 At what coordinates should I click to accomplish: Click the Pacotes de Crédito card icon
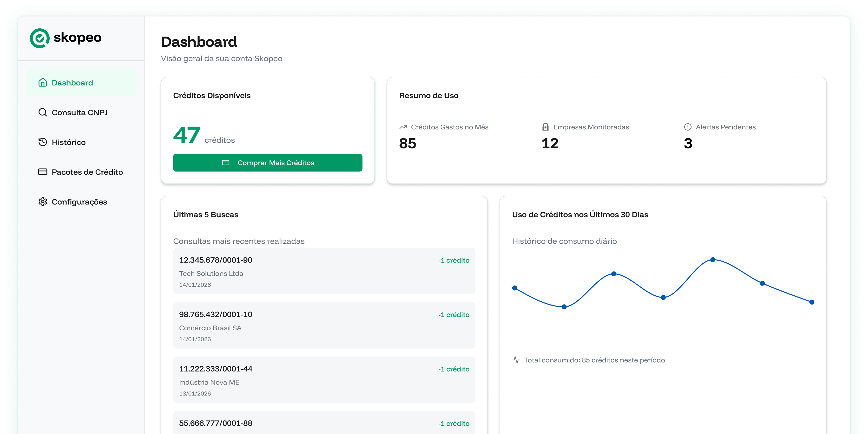click(x=42, y=172)
